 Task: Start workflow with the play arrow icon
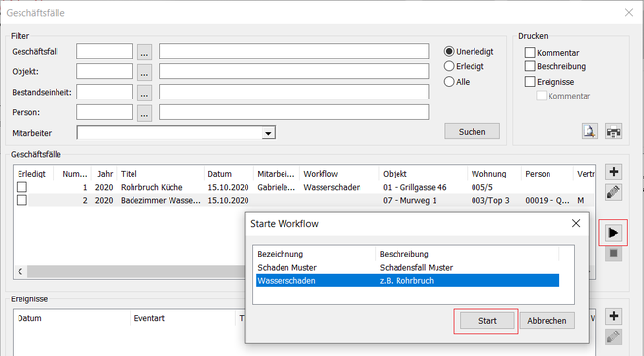613,233
